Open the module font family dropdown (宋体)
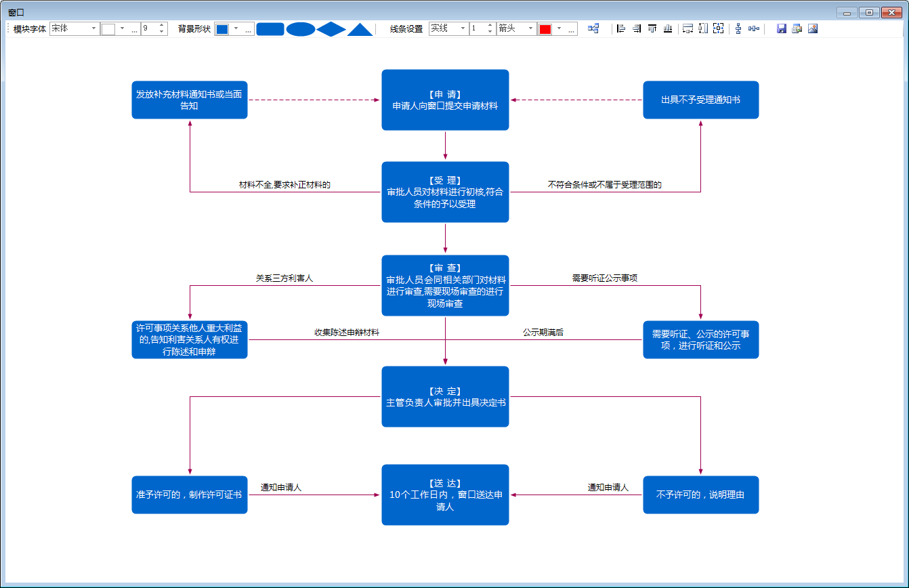The width and height of the screenshot is (909, 588). point(94,28)
